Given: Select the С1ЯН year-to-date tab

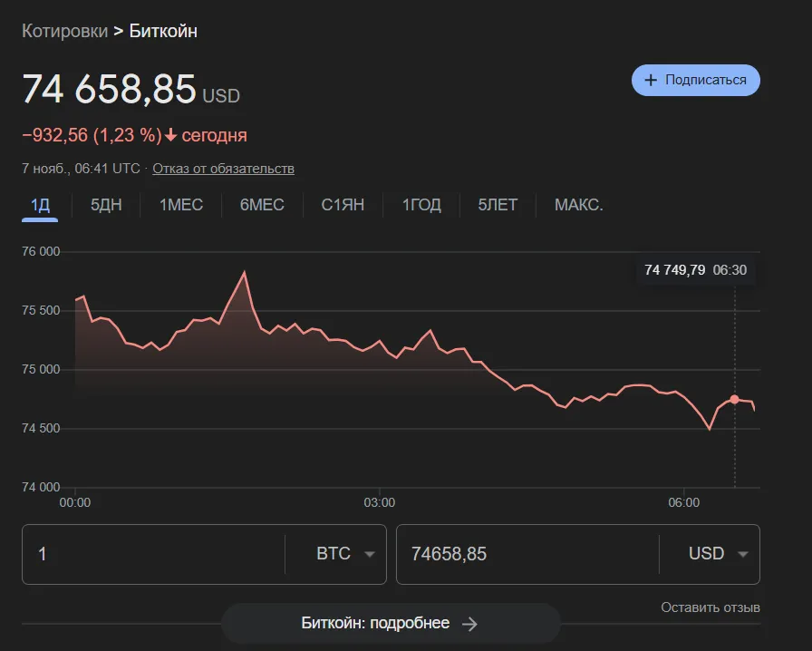Looking at the screenshot, I should pos(343,205).
